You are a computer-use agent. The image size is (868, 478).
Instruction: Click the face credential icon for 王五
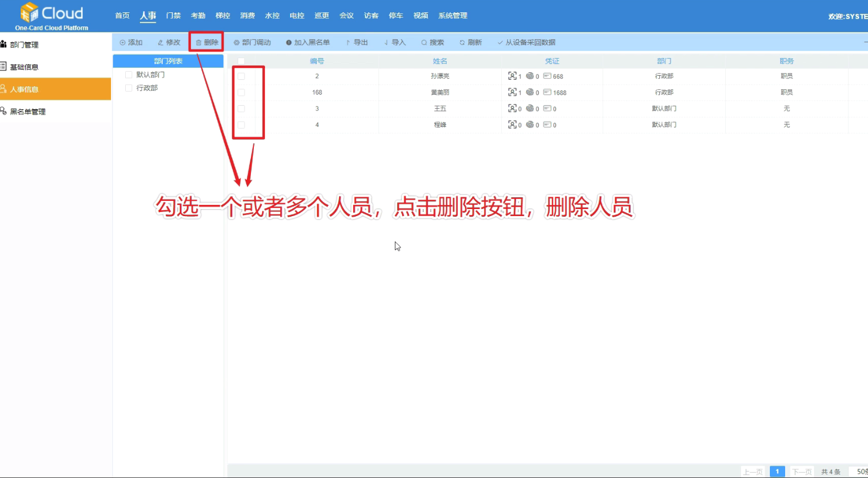point(512,108)
